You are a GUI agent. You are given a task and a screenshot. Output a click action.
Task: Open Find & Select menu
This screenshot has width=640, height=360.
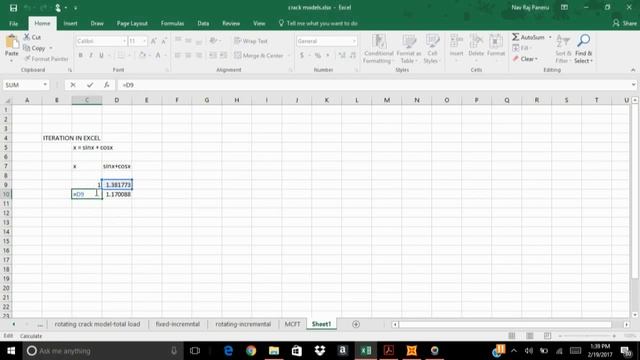[x=583, y=49]
